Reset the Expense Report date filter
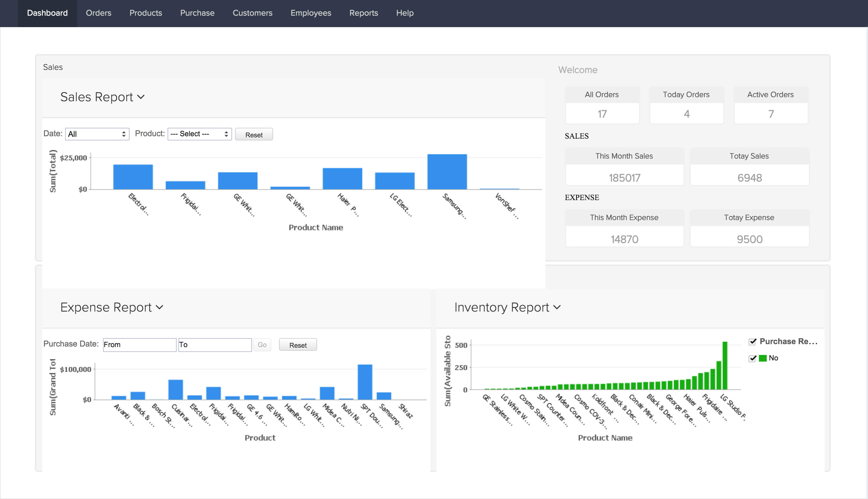This screenshot has height=499, width=868. pos(297,345)
